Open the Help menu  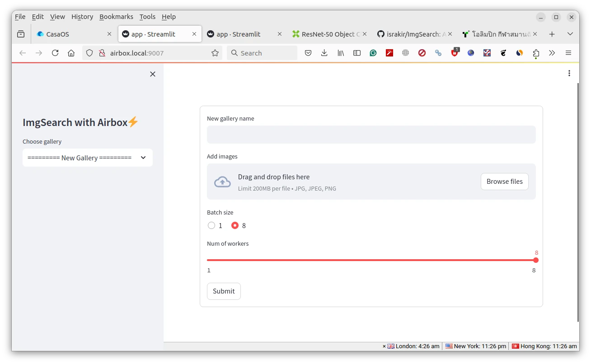169,17
